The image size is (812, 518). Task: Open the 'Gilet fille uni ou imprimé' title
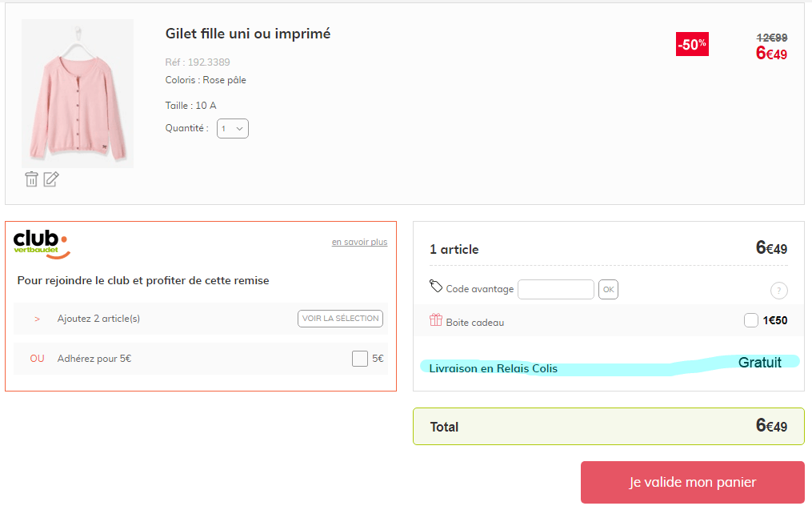tap(248, 34)
